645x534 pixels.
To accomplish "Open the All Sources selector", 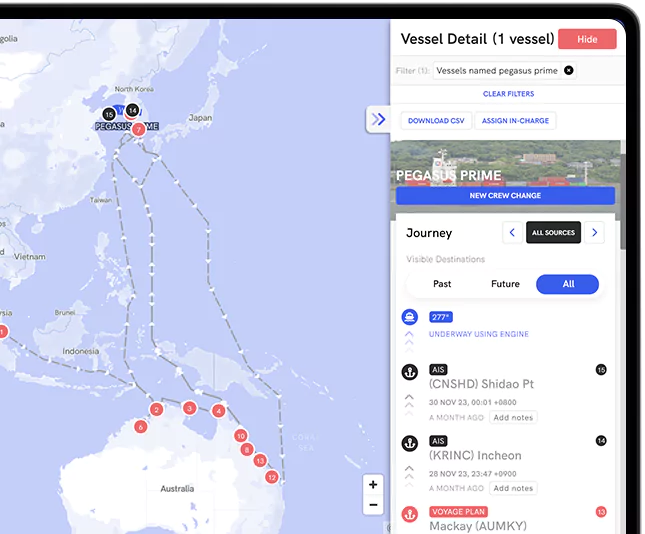I will (553, 233).
